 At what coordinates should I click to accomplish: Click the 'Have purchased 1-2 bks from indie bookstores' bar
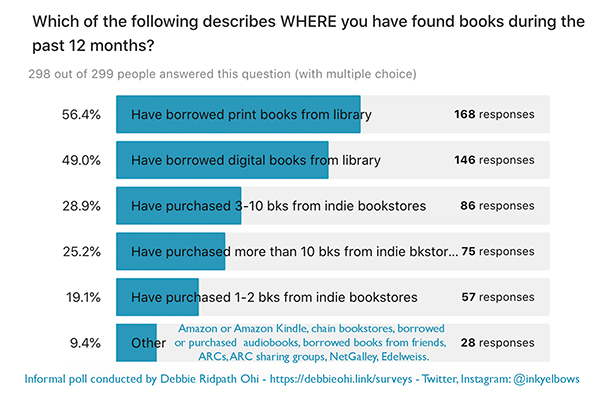333,297
